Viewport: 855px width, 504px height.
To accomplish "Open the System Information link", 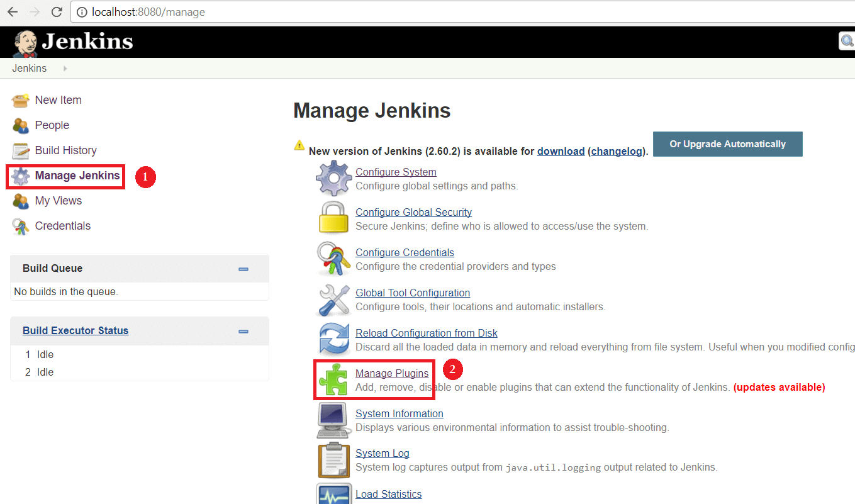I will [x=400, y=413].
